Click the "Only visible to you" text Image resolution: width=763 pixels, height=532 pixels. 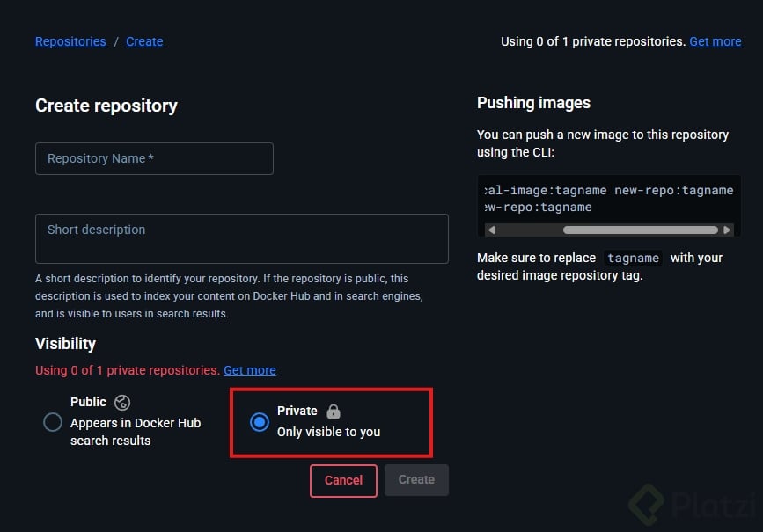point(328,432)
